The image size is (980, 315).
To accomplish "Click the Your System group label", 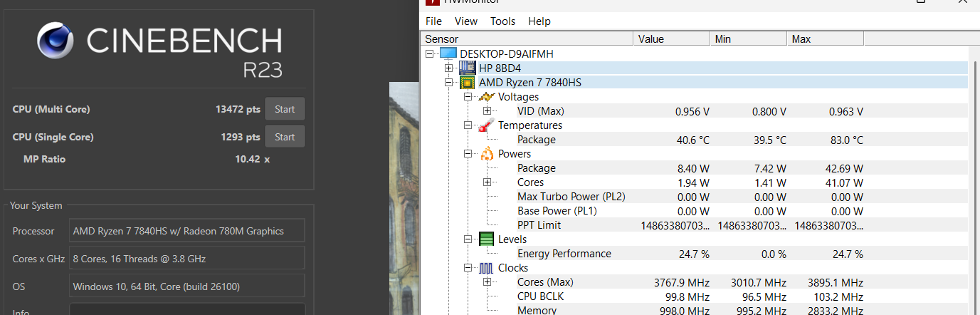I will coord(36,205).
